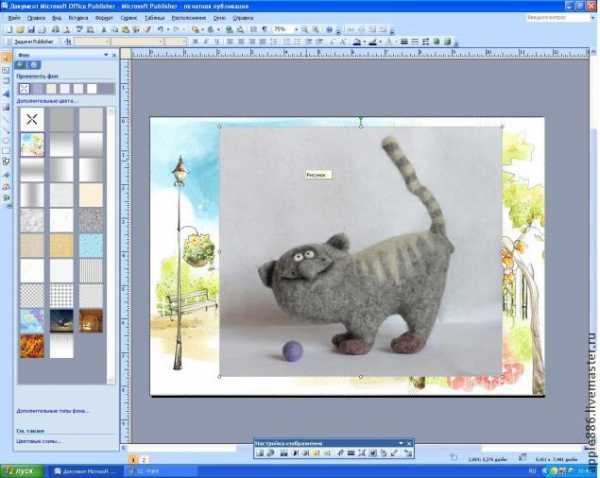
Task: Print the publication using the Print icon
Action: 55,29
